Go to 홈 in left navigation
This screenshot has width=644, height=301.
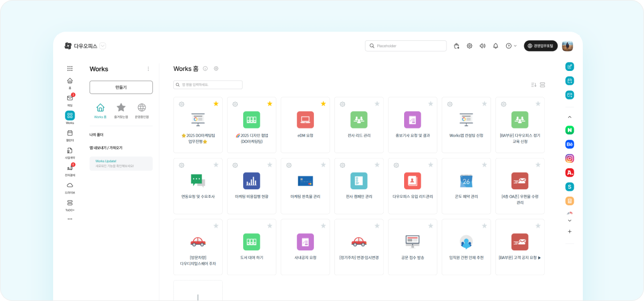point(70,83)
